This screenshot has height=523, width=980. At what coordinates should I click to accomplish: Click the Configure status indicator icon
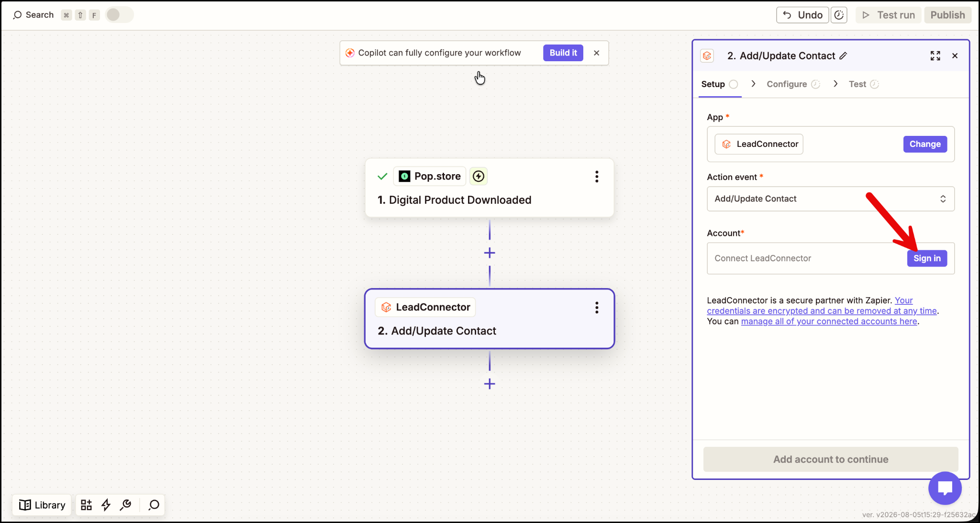coord(815,84)
